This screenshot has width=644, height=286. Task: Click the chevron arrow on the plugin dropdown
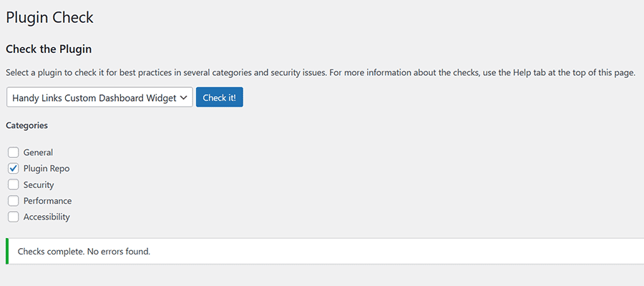184,98
